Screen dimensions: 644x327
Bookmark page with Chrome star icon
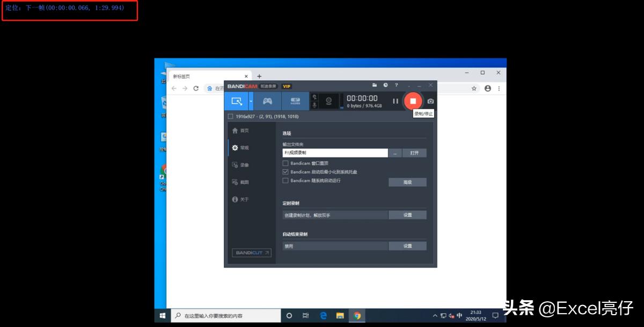[x=474, y=88]
